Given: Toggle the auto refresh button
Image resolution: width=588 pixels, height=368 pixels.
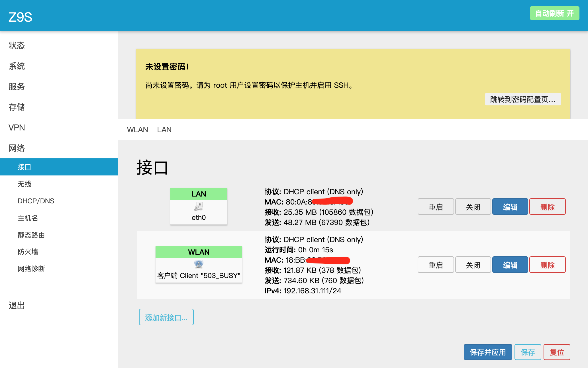Looking at the screenshot, I should tap(554, 13).
